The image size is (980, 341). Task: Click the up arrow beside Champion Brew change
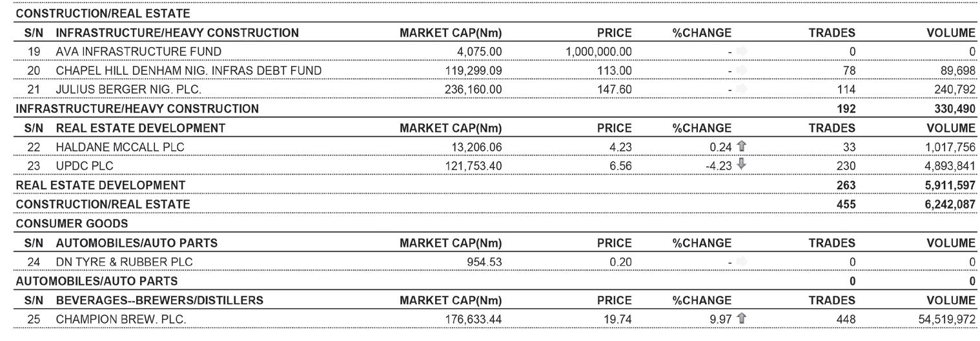click(742, 319)
